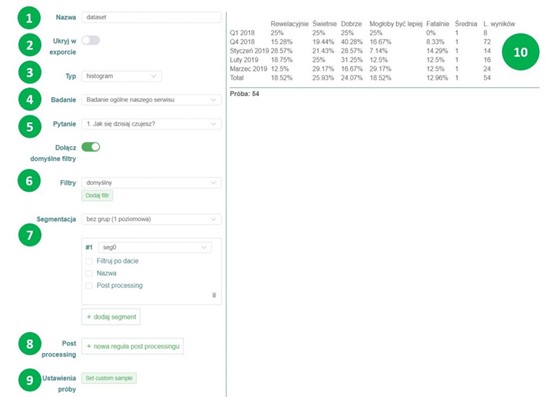Click the trash icon in segment #1
Screen dimensions: 545x397
point(214,295)
